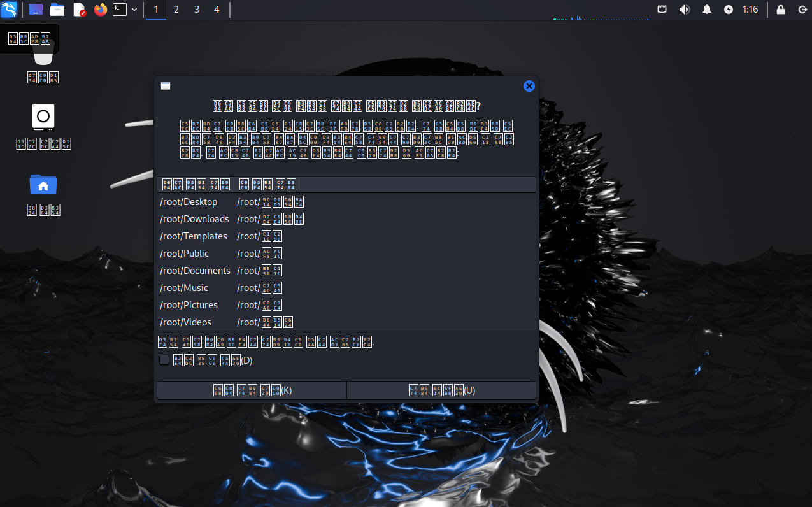Select the /root/Documents entry
Image resolution: width=812 pixels, height=507 pixels.
pos(195,271)
